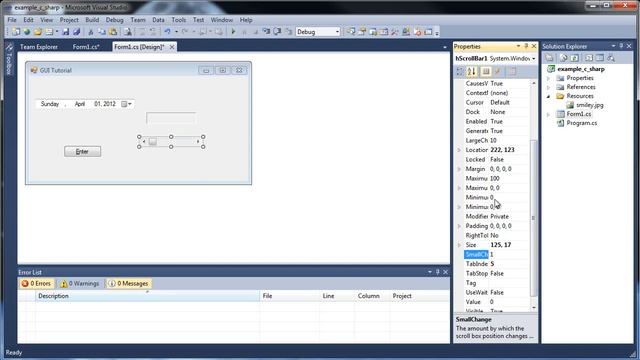Pin the Properties panel with auto-hide icon
Viewport: 640px width, 360px height.
coord(526,46)
